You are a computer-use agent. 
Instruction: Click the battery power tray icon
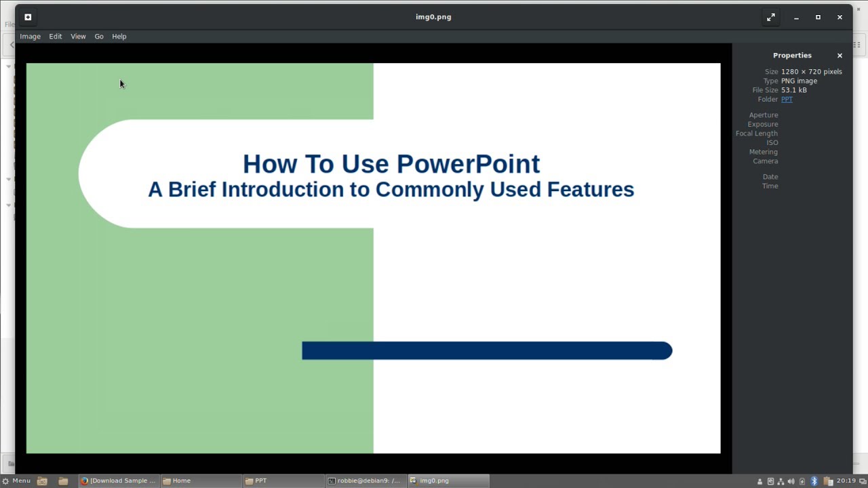click(x=803, y=481)
